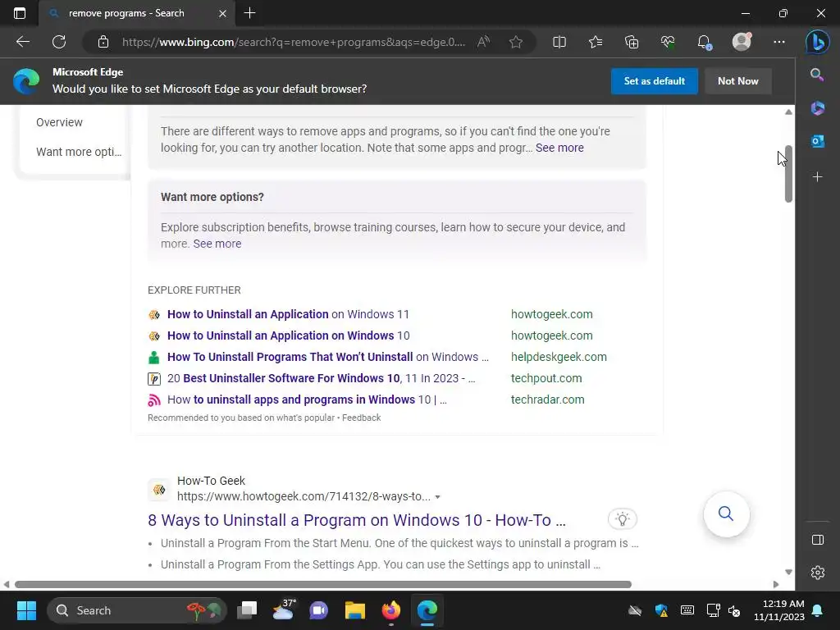This screenshot has height=630, width=840.
Task: Open File Explorer from taskbar
Action: [354, 610]
